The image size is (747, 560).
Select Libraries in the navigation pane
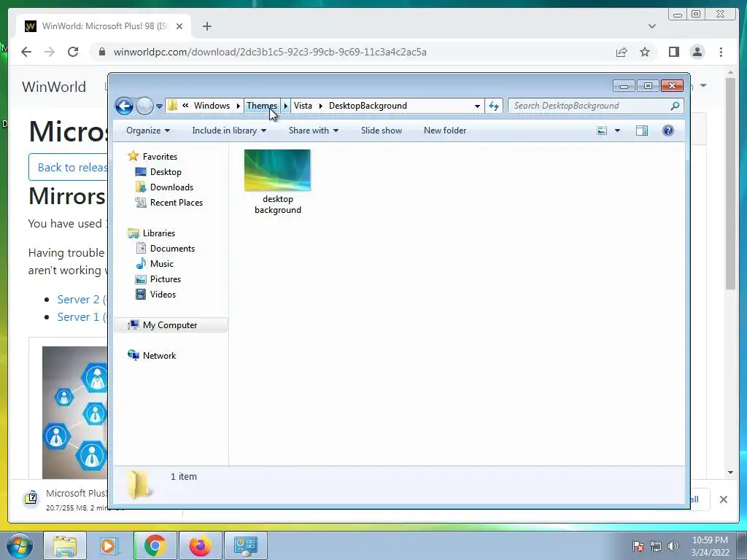click(158, 233)
